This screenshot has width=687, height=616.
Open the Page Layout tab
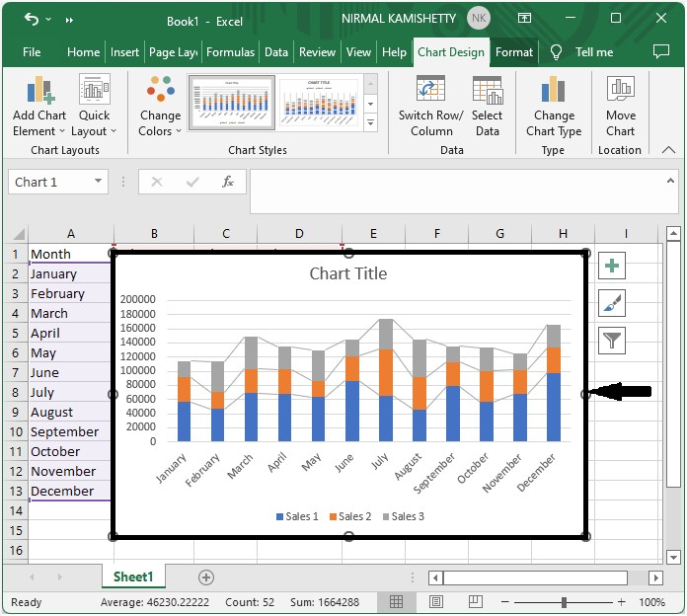pyautogui.click(x=173, y=52)
